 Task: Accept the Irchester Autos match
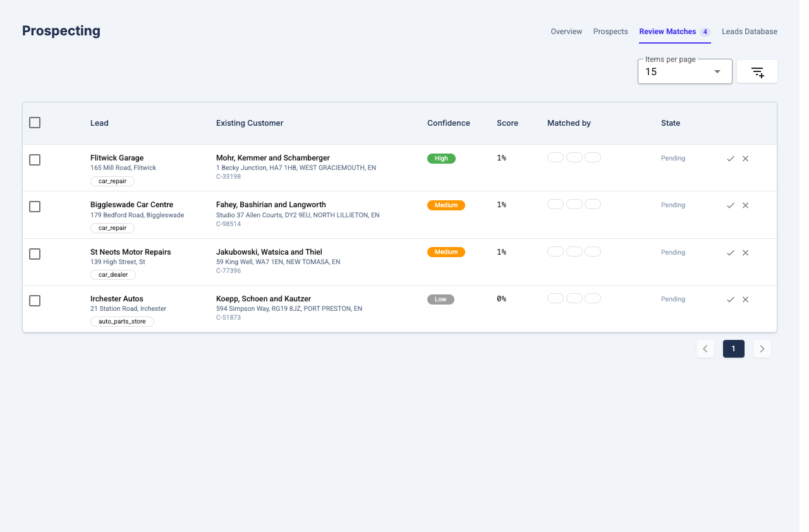(x=731, y=299)
